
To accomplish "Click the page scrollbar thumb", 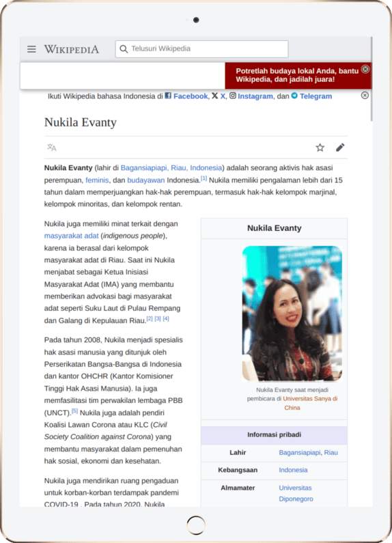I will pos(372,79).
